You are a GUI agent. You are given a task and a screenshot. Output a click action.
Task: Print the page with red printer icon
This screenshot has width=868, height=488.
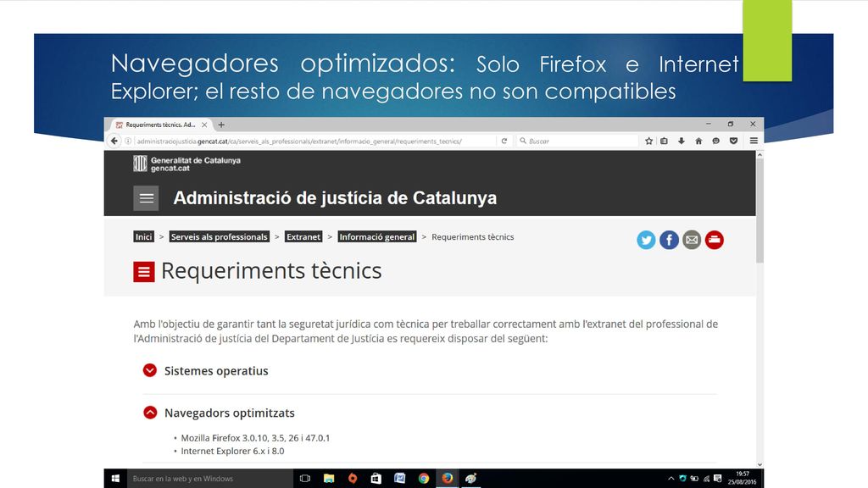(x=714, y=240)
